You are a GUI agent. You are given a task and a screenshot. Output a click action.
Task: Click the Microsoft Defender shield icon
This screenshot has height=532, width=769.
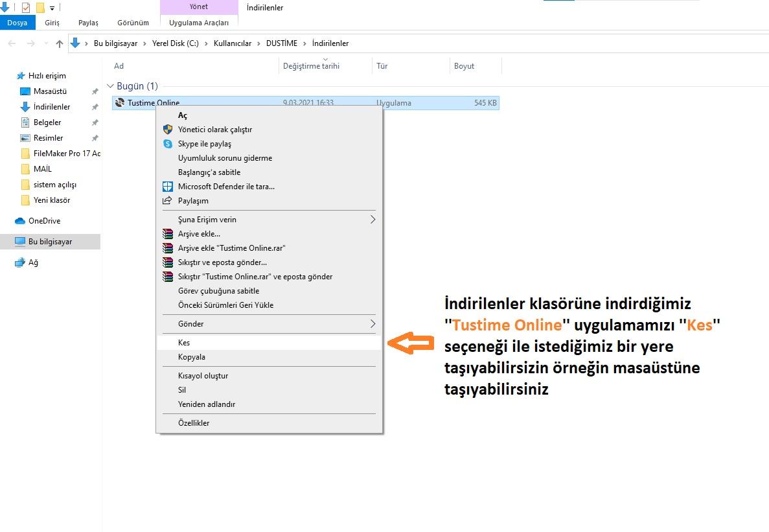tap(168, 187)
